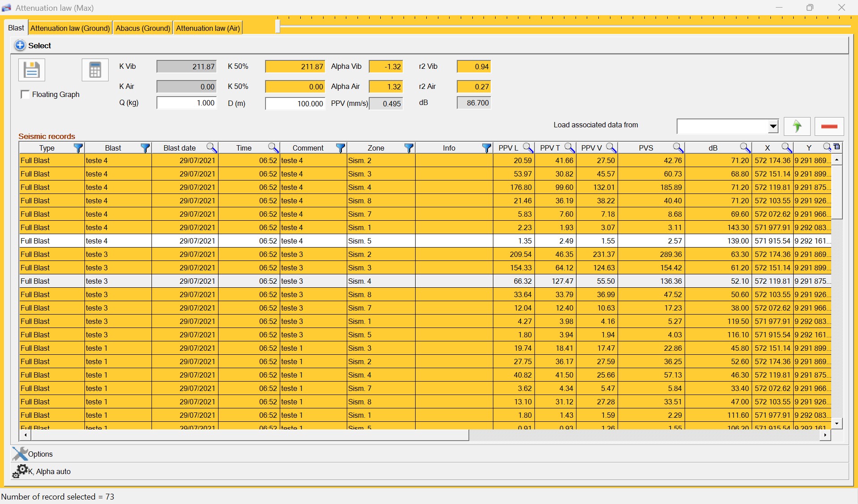
Task: Click the table scroll down arrow
Action: pyautogui.click(x=837, y=423)
